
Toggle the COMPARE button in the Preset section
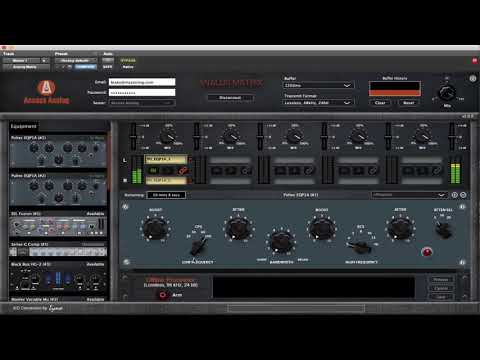(85, 67)
